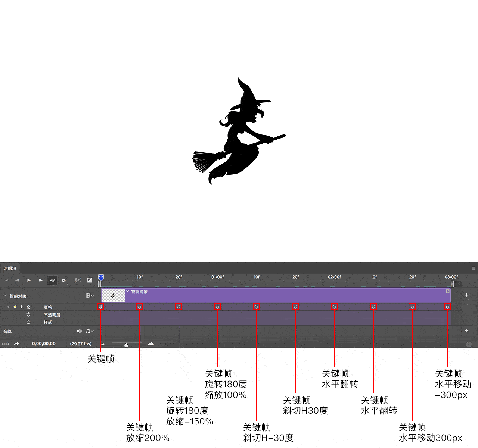Open the timeline panel flyout menu
478x448 pixels.
(x=473, y=268)
